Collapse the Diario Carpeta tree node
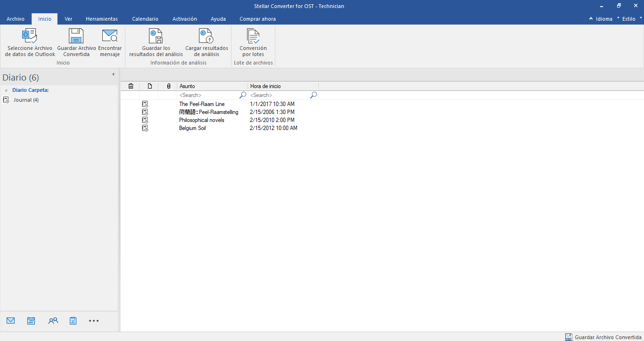This screenshot has height=341, width=644. pyautogui.click(x=6, y=90)
